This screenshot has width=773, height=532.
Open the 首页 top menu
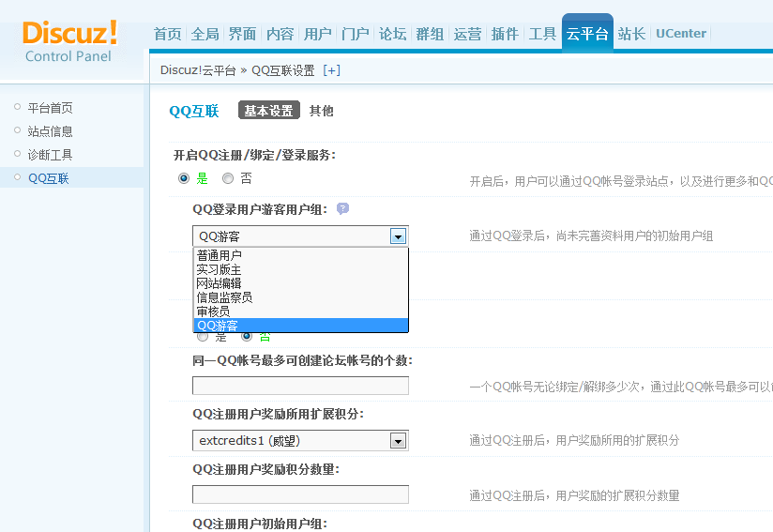[x=167, y=34]
